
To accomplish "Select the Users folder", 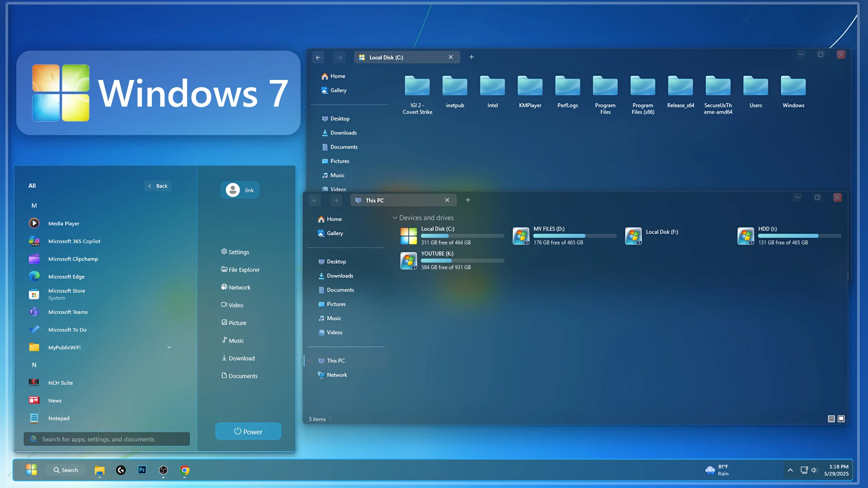I will click(x=755, y=92).
